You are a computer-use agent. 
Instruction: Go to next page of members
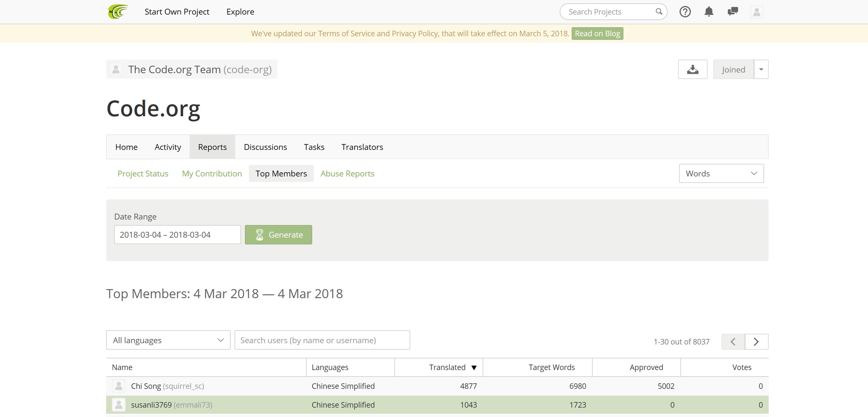point(756,342)
